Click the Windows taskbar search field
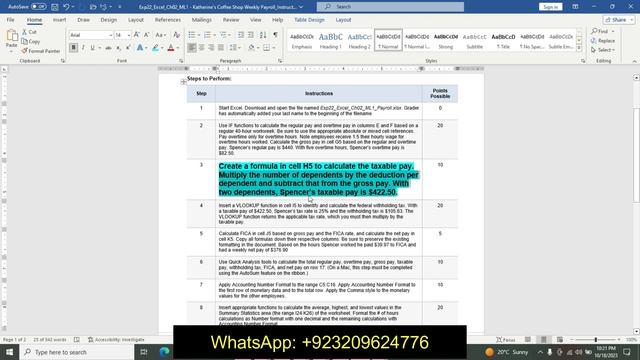The width and height of the screenshot is (640, 360). (x=77, y=352)
